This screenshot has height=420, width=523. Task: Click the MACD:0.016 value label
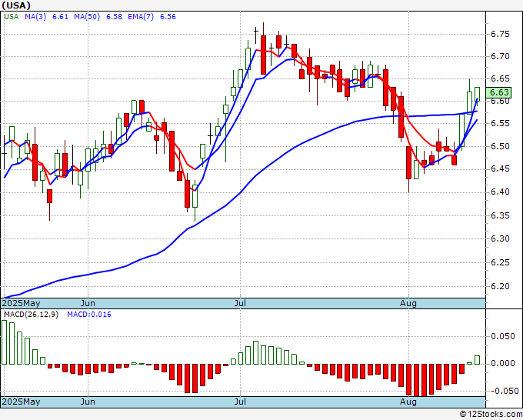pyautogui.click(x=89, y=315)
